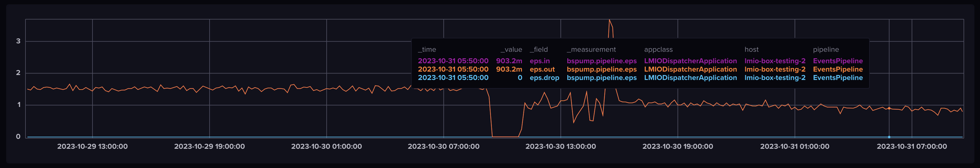The image size is (980, 168).
Task: Click the eps.in field in the tooltip
Action: (539, 61)
